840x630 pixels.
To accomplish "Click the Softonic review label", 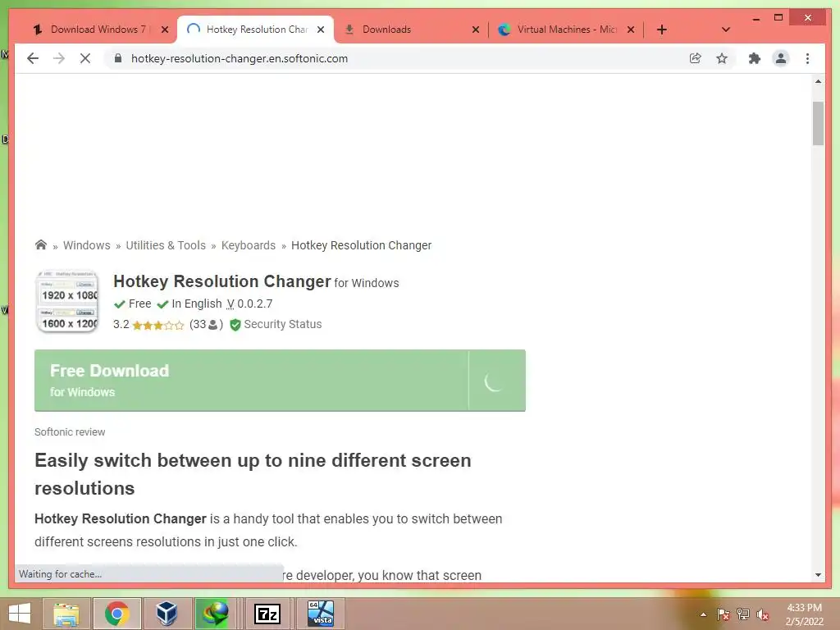I will click(70, 431).
